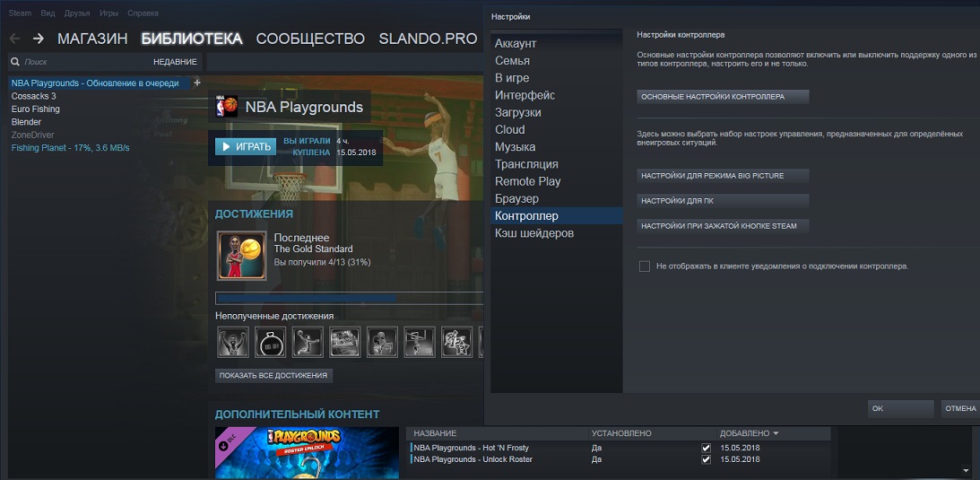Click the ИГРАТЬ play button

(x=246, y=147)
